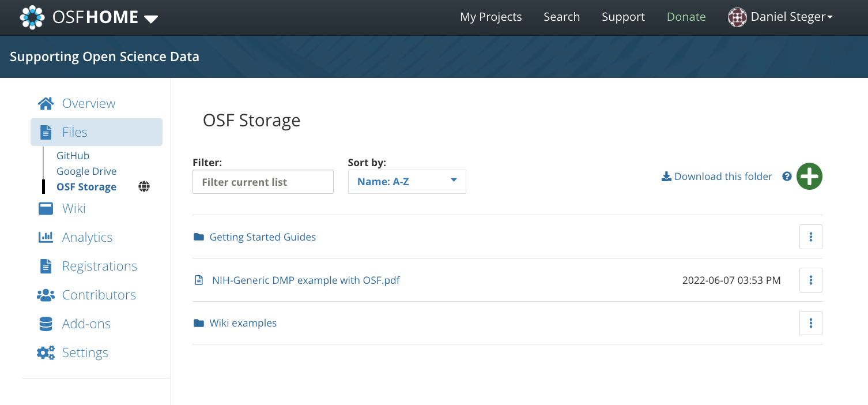Open NIH-Generic DMP example with OSF.pdf
The height and width of the screenshot is (405, 868).
[305, 280]
